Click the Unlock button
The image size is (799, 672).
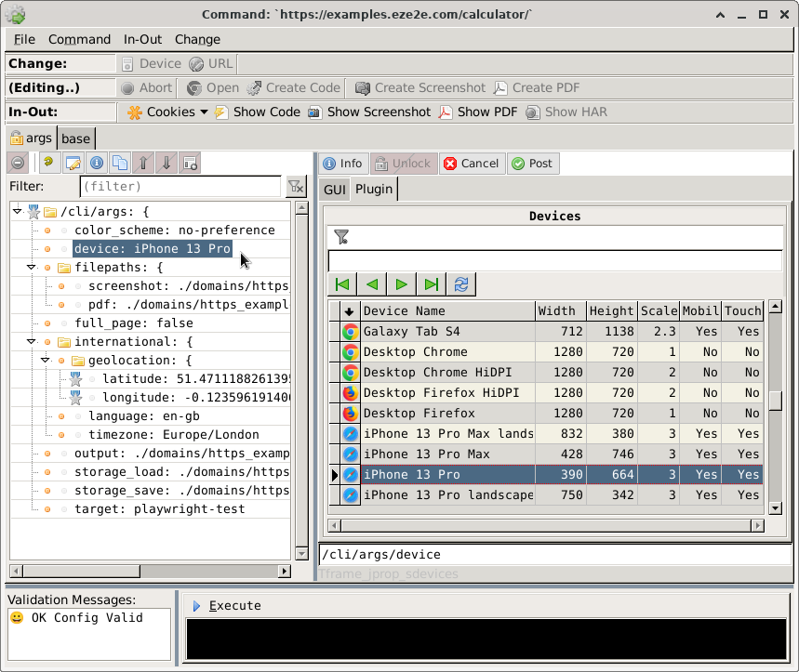pos(404,164)
